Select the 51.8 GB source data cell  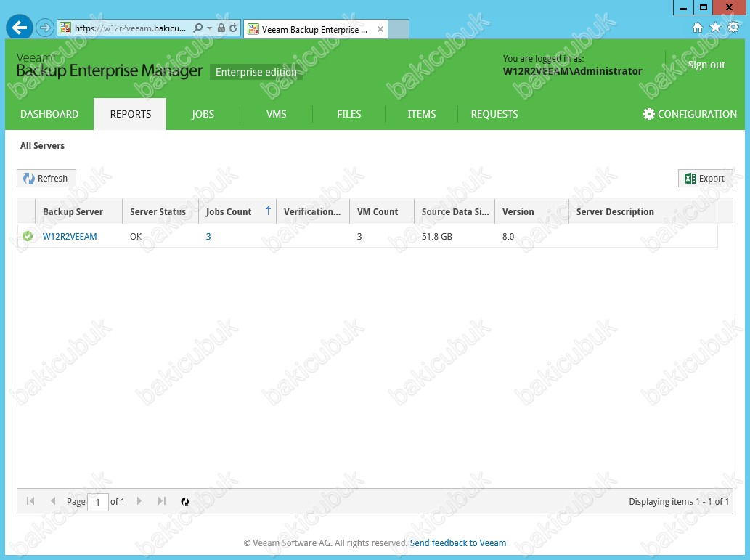tap(436, 237)
